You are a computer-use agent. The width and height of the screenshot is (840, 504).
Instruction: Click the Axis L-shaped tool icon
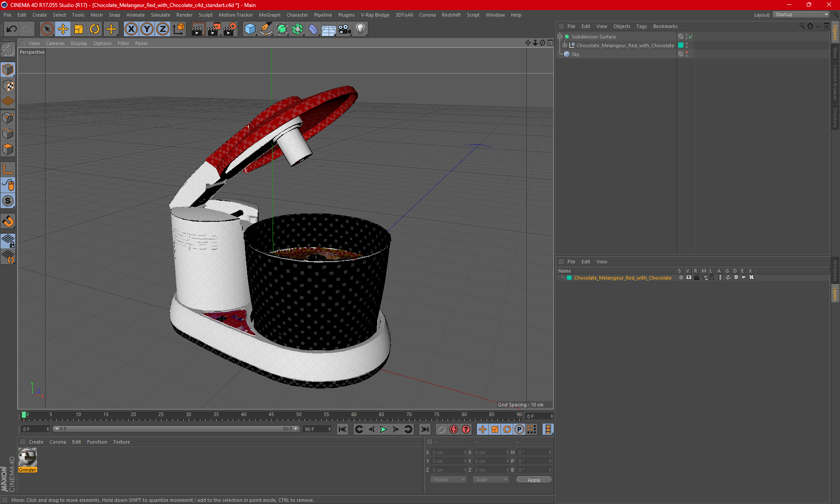[8, 169]
